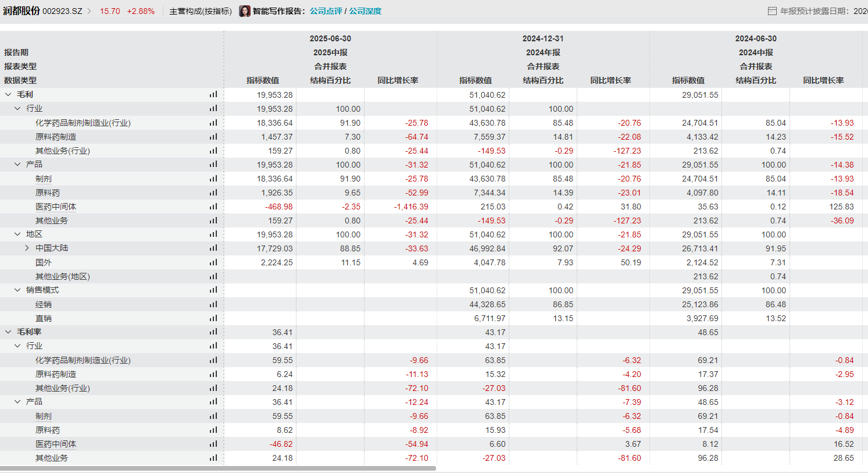Show the chart for the 直销 row
Viewport: 868px width, 473px height.
(x=213, y=318)
